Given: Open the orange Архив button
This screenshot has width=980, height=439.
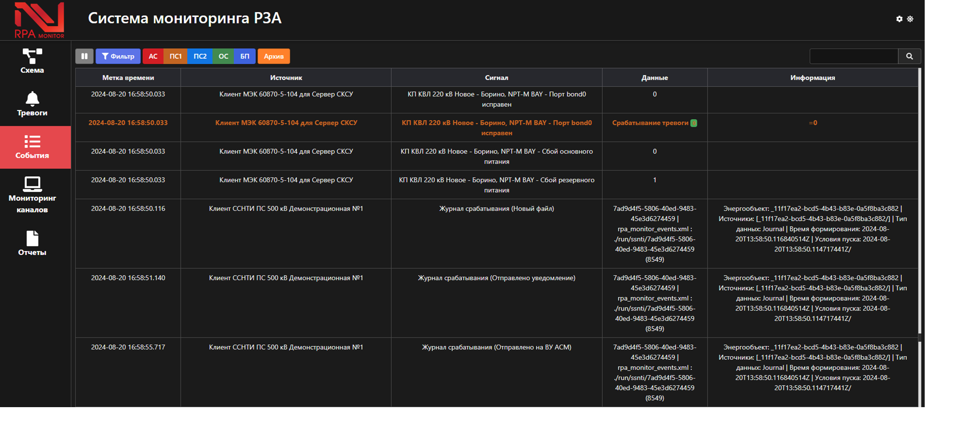Looking at the screenshot, I should click(274, 56).
